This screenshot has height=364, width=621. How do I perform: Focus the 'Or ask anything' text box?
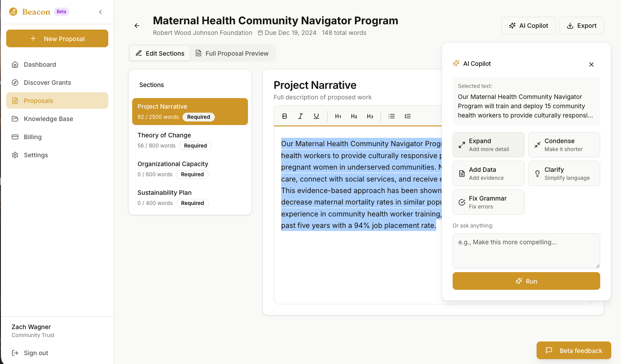coord(526,250)
